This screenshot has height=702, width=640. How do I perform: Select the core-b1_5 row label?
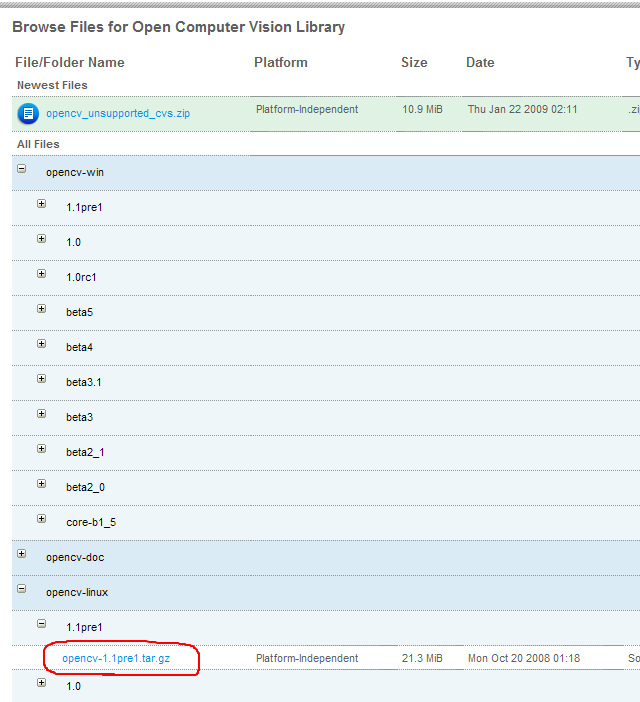point(91,522)
